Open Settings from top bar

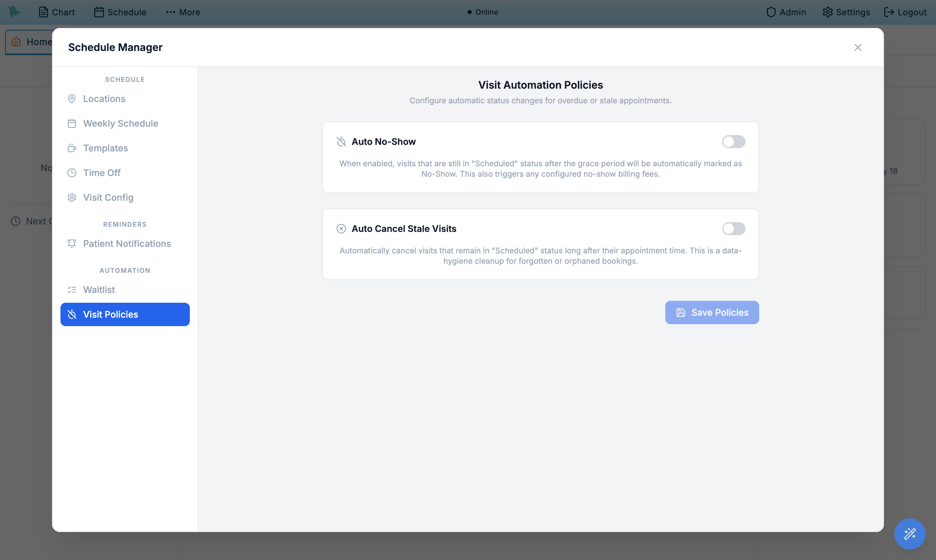click(x=846, y=12)
